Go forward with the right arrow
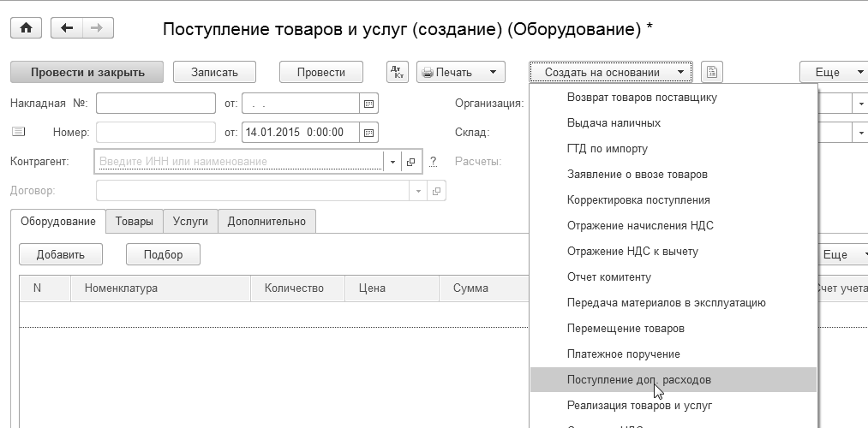This screenshot has height=428, width=868. (97, 28)
